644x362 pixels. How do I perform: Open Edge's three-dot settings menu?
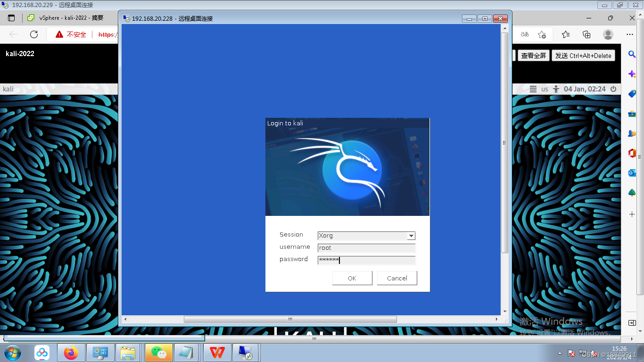pos(630,34)
